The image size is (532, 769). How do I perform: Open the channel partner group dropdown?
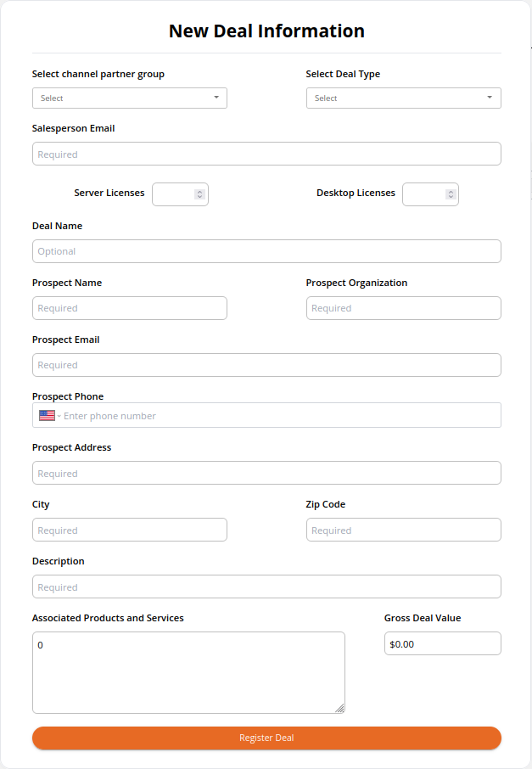(x=130, y=98)
